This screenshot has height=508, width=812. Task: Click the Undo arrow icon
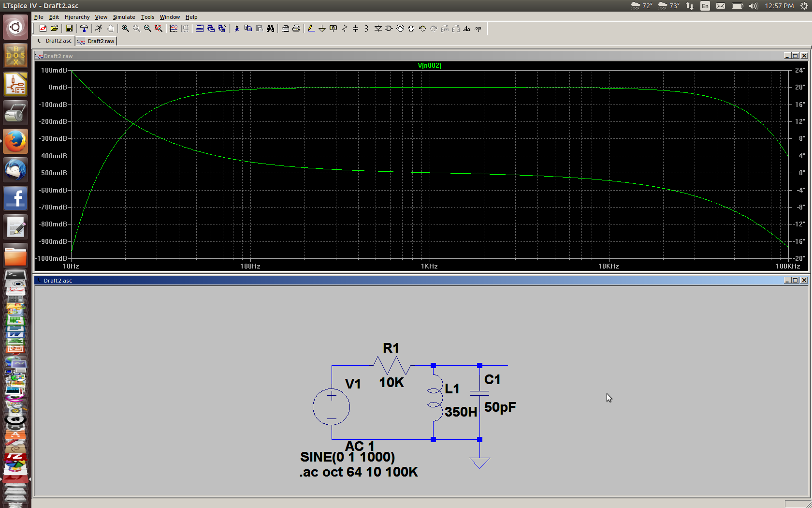(x=422, y=29)
